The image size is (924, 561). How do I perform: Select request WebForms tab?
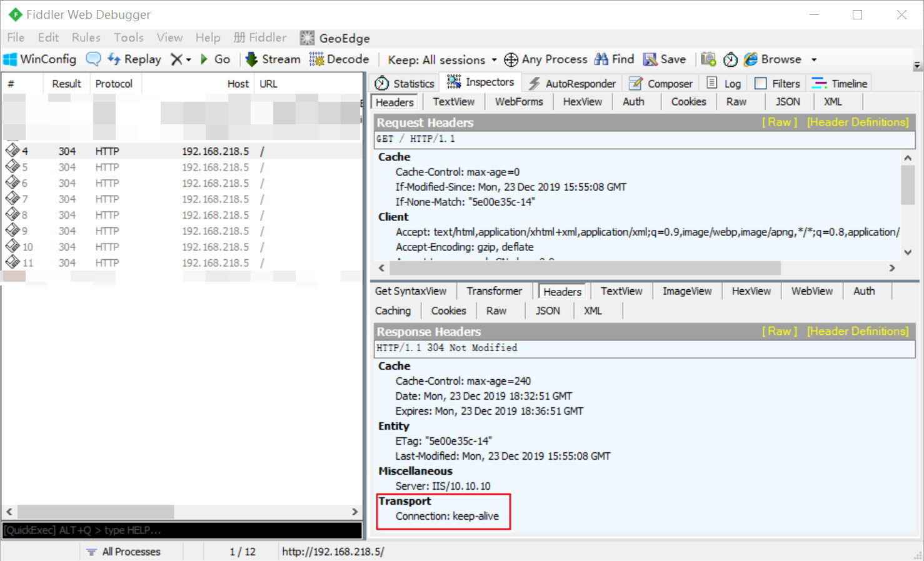click(x=519, y=102)
